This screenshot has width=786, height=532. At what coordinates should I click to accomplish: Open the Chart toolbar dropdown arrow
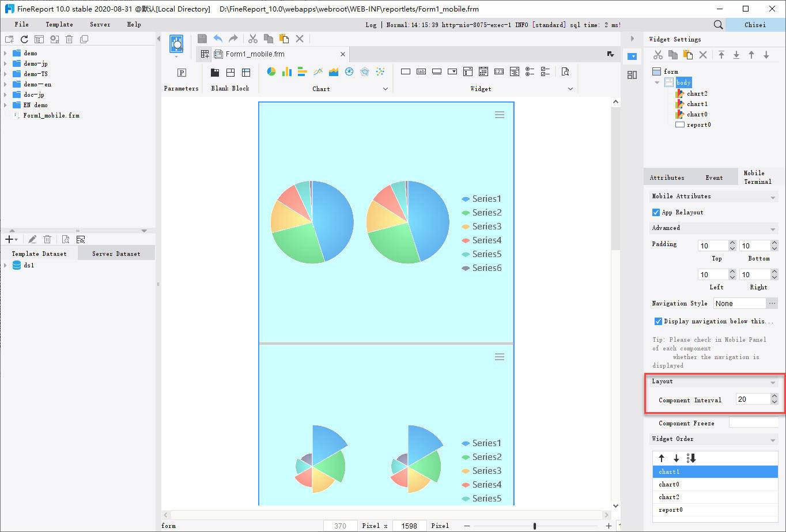point(386,89)
